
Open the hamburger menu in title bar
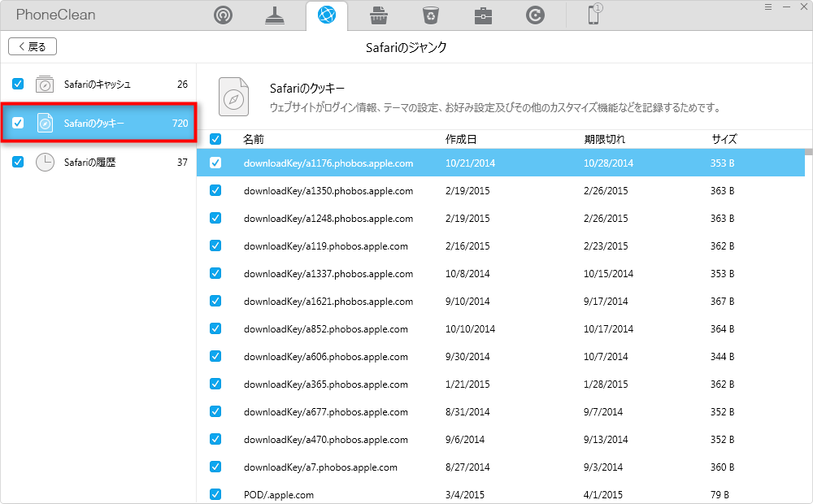click(768, 7)
